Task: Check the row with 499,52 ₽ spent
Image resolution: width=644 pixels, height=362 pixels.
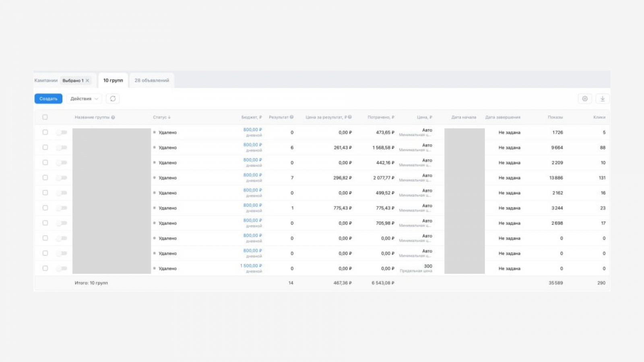Action: [45, 193]
